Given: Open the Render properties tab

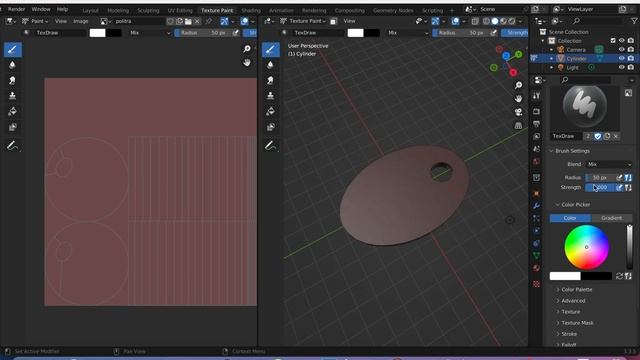Looking at the screenshot, I should click(536, 111).
